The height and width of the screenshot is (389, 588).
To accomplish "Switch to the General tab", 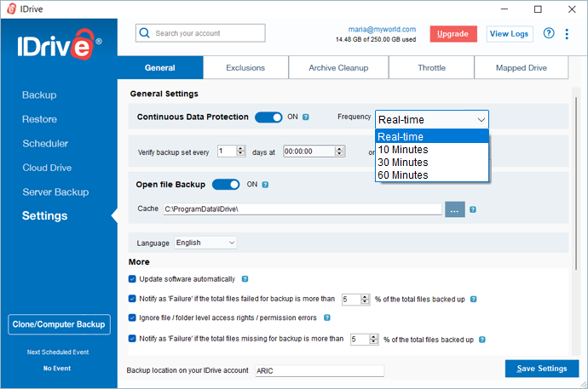I will [160, 68].
